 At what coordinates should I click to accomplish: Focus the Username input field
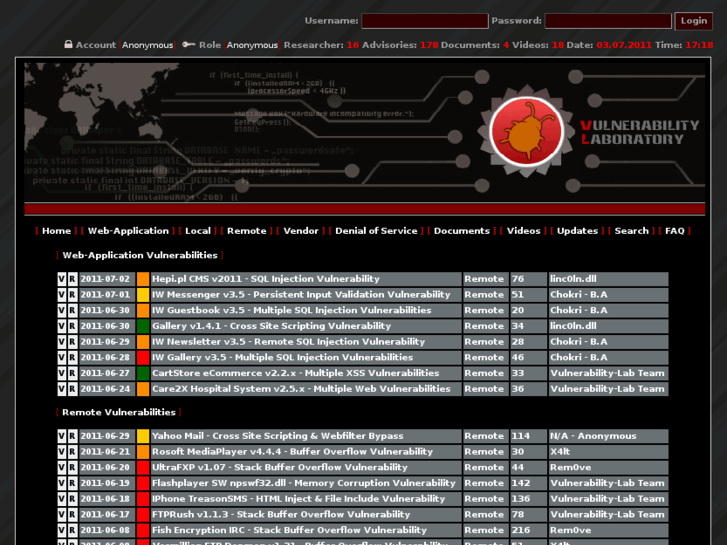tap(425, 21)
